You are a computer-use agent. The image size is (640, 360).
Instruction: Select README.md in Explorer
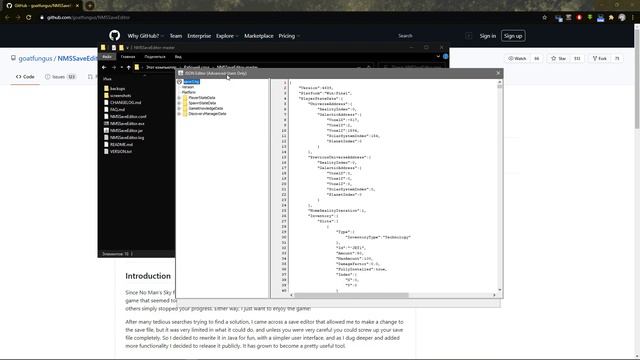pos(118,144)
